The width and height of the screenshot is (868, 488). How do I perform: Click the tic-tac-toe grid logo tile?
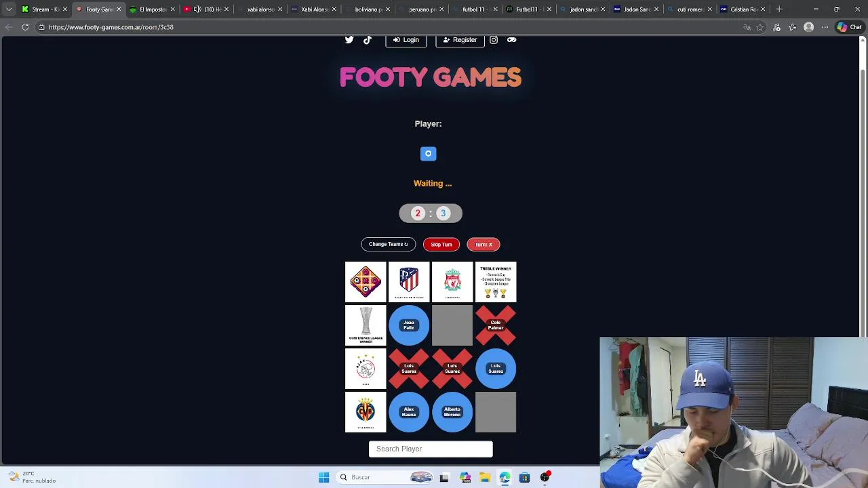coord(366,282)
